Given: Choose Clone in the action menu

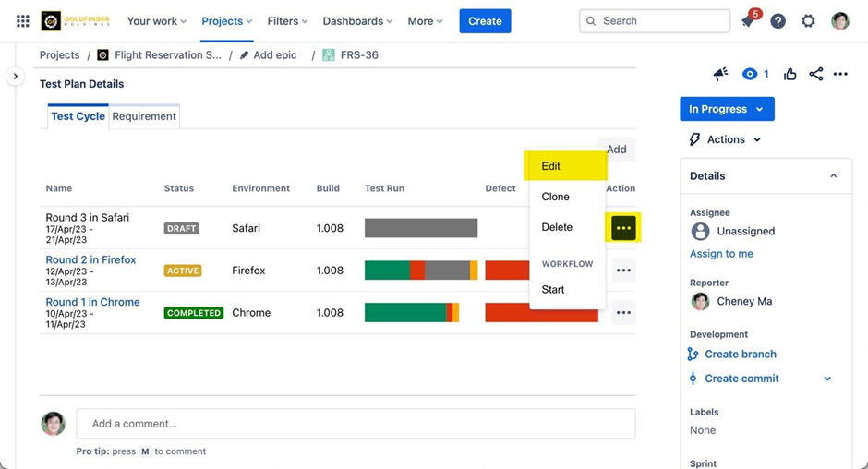Looking at the screenshot, I should [555, 197].
